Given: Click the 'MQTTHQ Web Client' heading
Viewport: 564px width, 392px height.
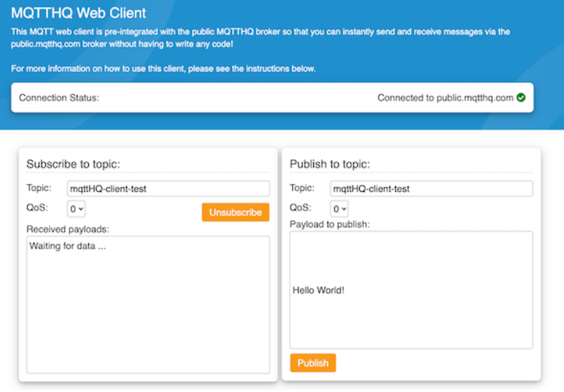Looking at the screenshot, I should pyautogui.click(x=78, y=13).
